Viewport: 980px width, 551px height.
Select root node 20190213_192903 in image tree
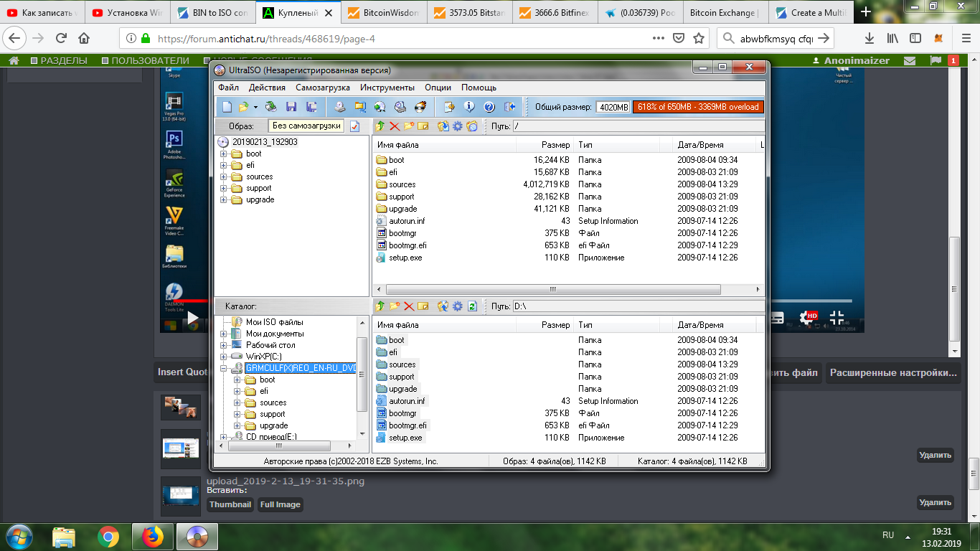click(265, 142)
